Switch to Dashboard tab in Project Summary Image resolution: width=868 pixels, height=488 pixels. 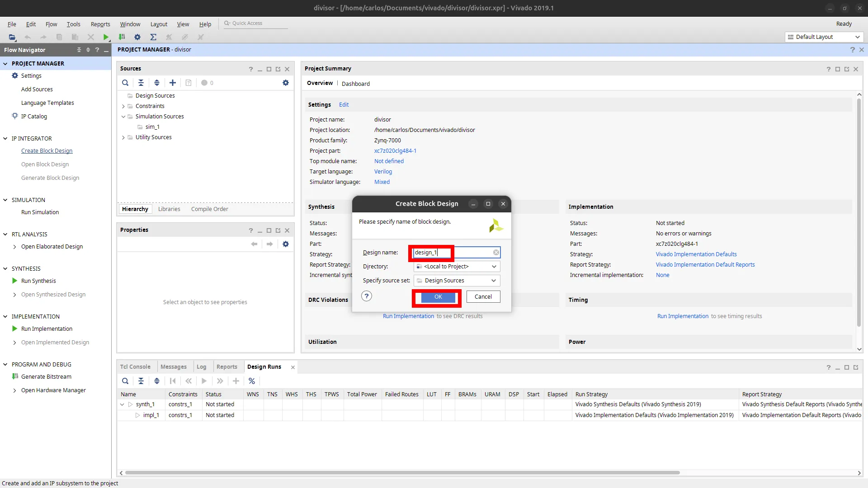[x=356, y=84]
